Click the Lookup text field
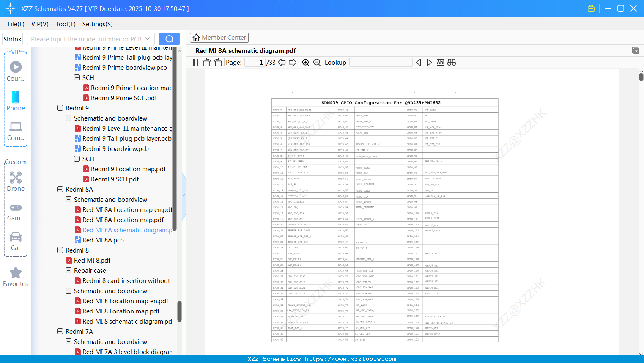The height and width of the screenshot is (363, 644). point(381,63)
